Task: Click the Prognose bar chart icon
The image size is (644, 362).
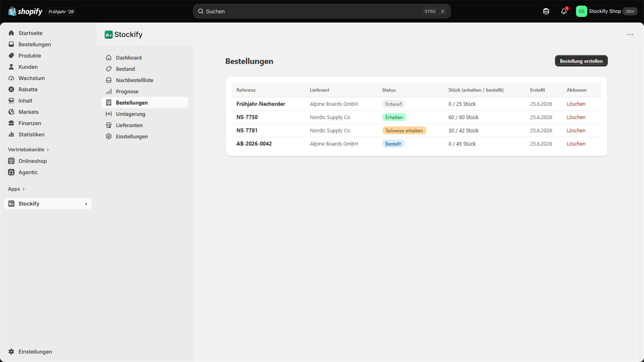Action: pyautogui.click(x=109, y=91)
